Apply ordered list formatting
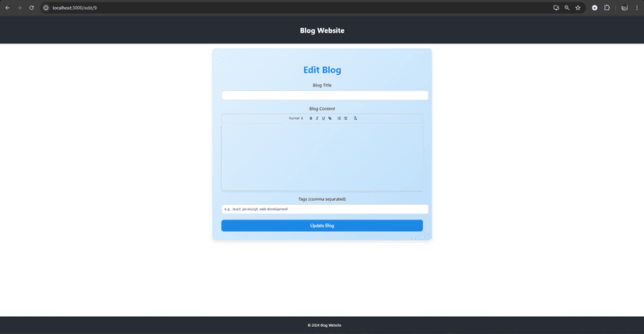Image resolution: width=644 pixels, height=334 pixels. pos(339,118)
